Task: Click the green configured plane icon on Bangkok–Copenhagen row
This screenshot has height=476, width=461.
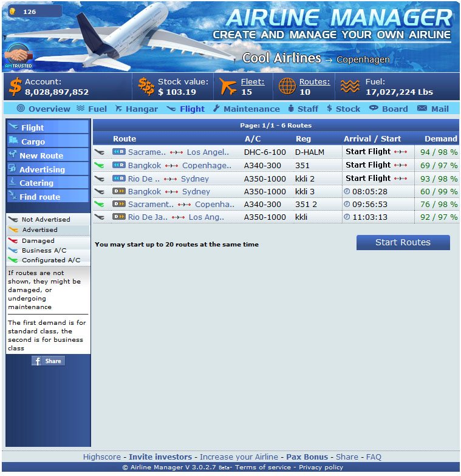Action: point(100,165)
